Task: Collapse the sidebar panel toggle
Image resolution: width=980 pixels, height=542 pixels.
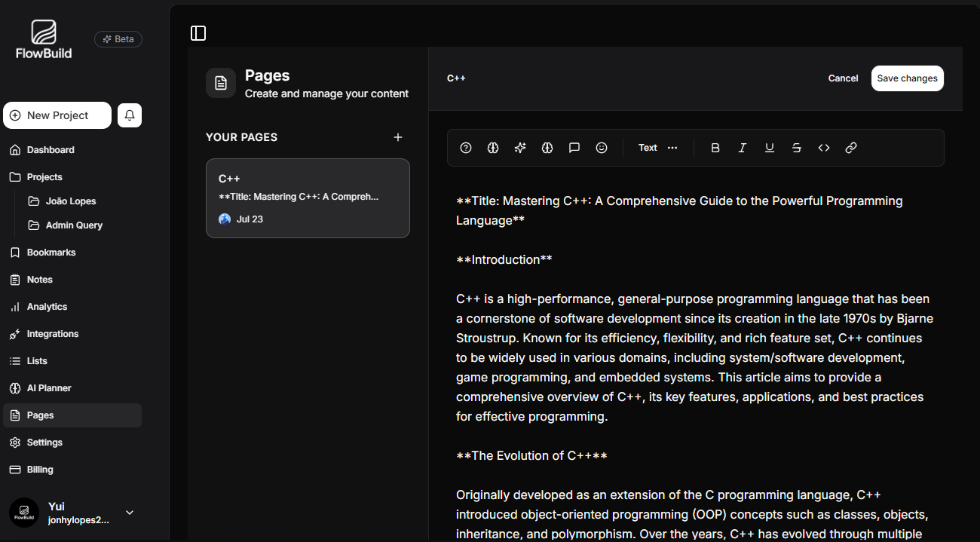Action: click(x=198, y=33)
